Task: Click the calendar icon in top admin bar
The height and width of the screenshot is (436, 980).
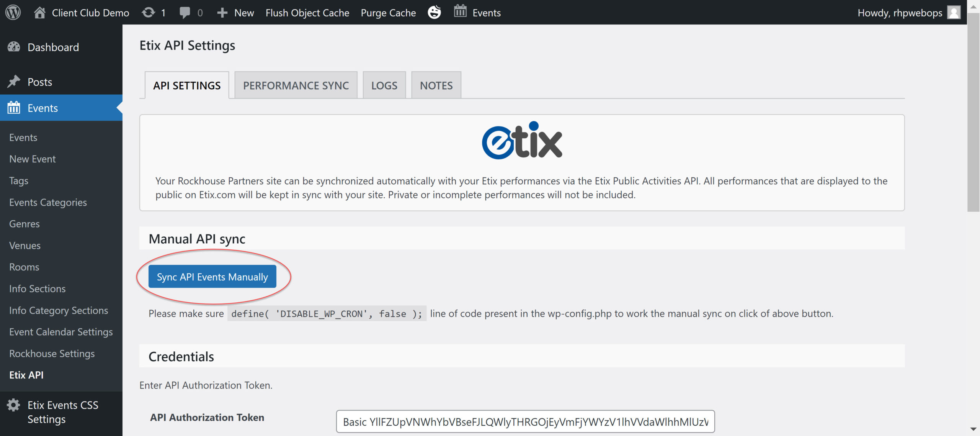Action: pyautogui.click(x=460, y=11)
